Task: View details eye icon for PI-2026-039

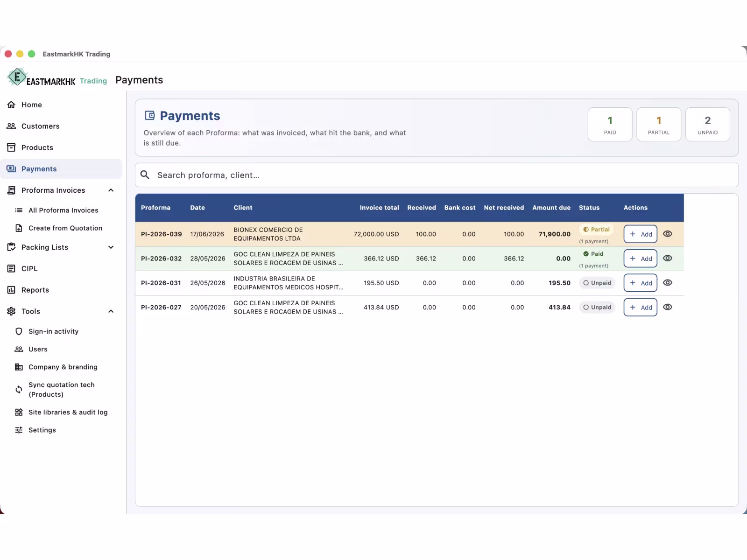Action: coord(668,234)
